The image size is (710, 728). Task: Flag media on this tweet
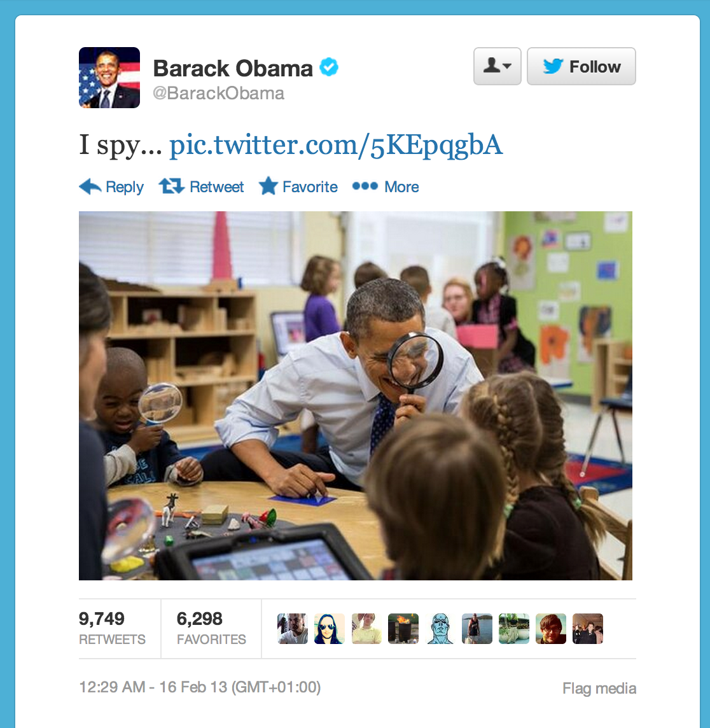[599, 688]
